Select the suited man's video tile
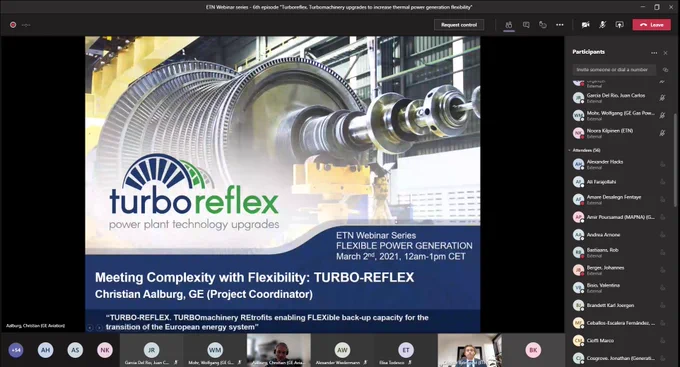This screenshot has height=367, width=680. pyautogui.click(x=470, y=350)
